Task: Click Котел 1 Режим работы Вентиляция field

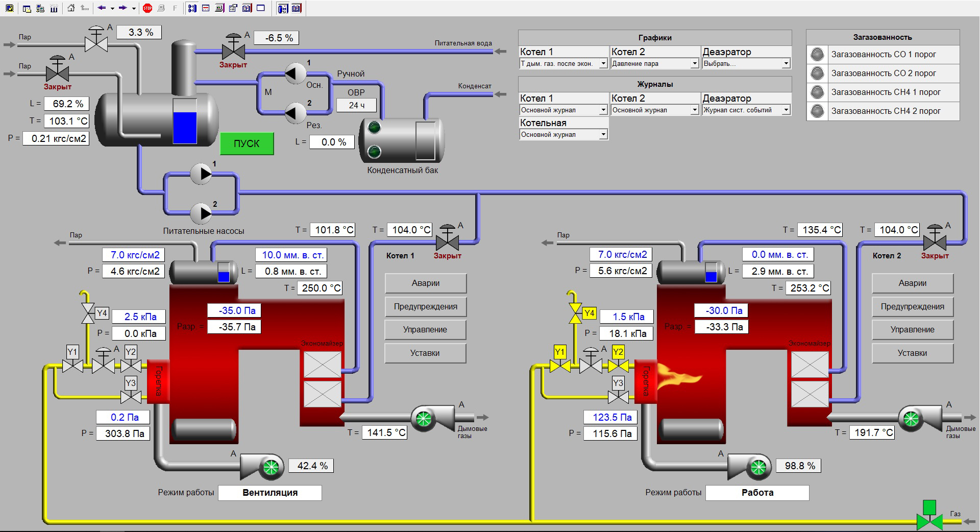Action: [x=270, y=493]
